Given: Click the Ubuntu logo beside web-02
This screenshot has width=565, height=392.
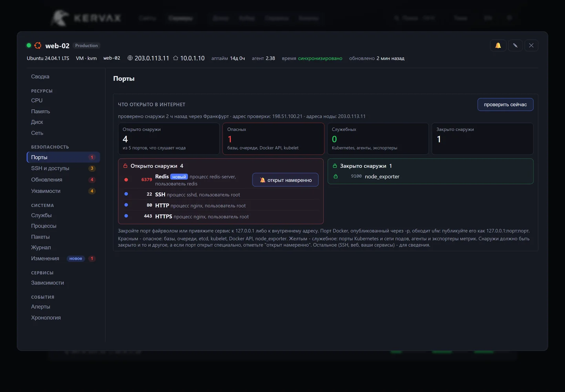Looking at the screenshot, I should click(x=38, y=45).
